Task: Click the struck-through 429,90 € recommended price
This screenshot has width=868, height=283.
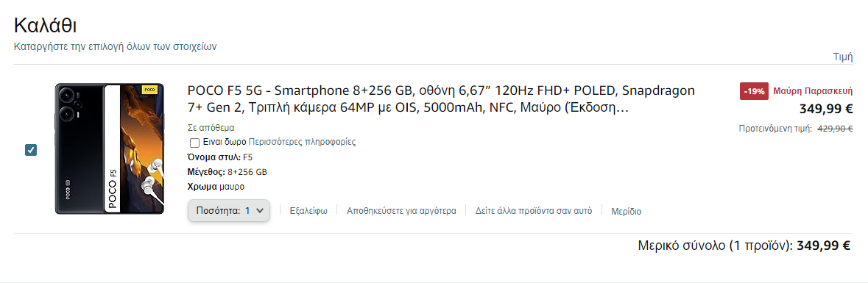Action: point(835,129)
